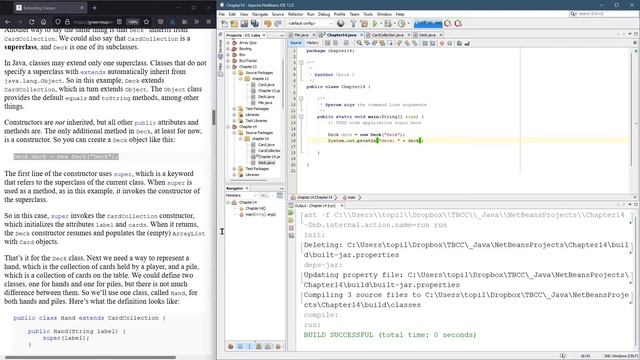
Task: Click the New Project icon in NetBeans toolbar
Action: 234,24
